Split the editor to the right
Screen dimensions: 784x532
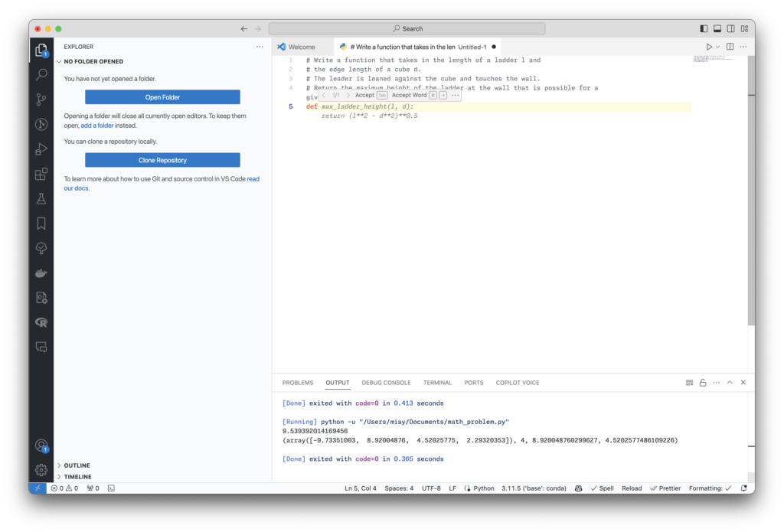pyautogui.click(x=730, y=47)
